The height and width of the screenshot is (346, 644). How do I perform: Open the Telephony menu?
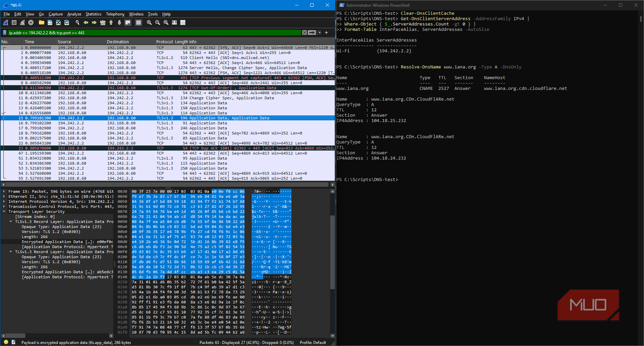coord(115,14)
